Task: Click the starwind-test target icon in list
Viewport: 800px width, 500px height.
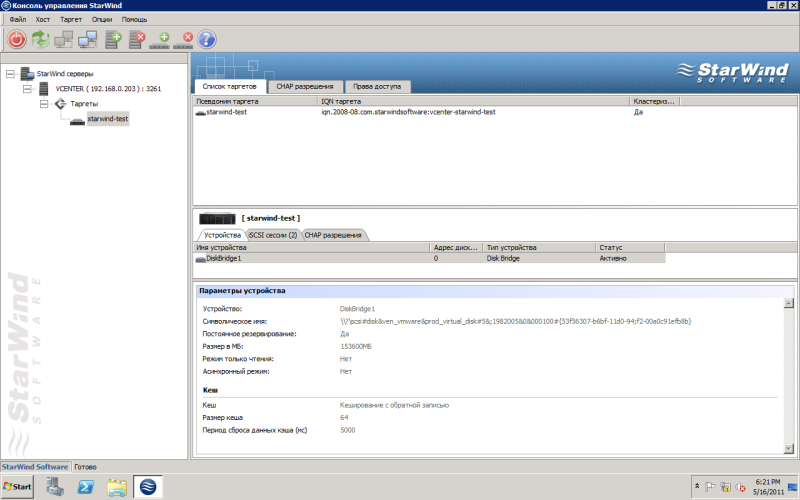Action: coord(201,113)
